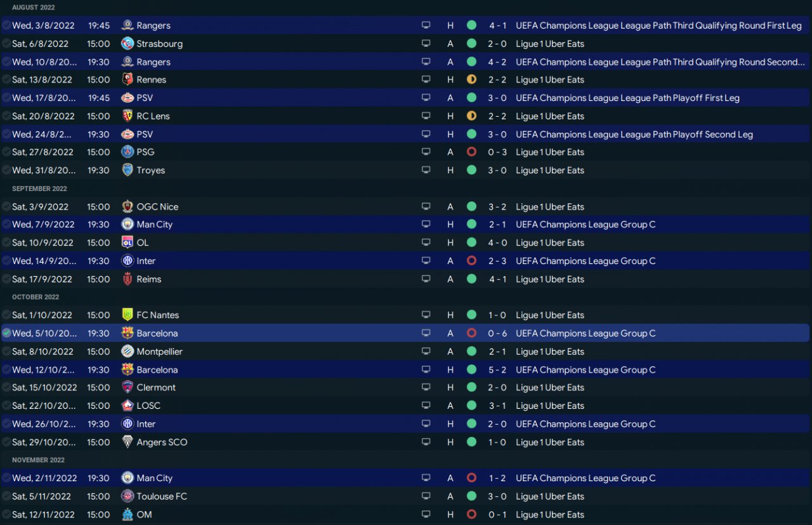Click the green win indicator for Troyes match

tap(471, 170)
